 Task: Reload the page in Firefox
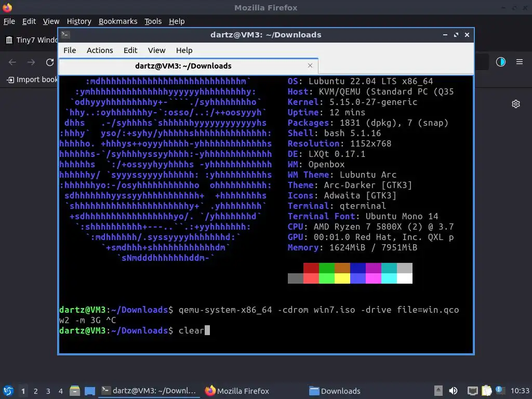coord(50,62)
